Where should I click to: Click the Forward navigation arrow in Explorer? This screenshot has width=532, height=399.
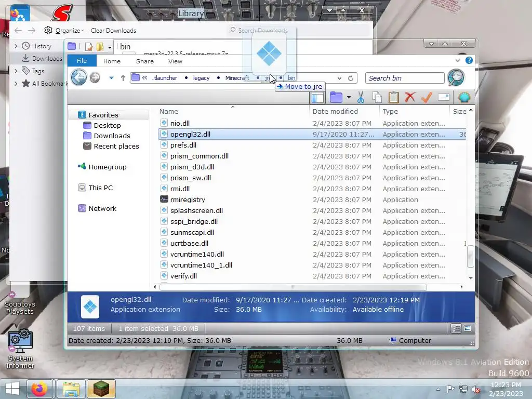(95, 78)
